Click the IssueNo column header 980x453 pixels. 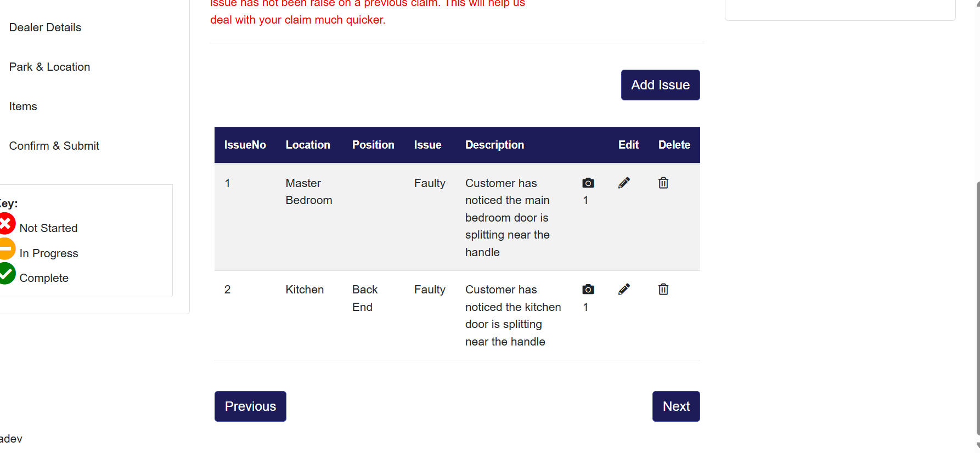click(x=245, y=145)
